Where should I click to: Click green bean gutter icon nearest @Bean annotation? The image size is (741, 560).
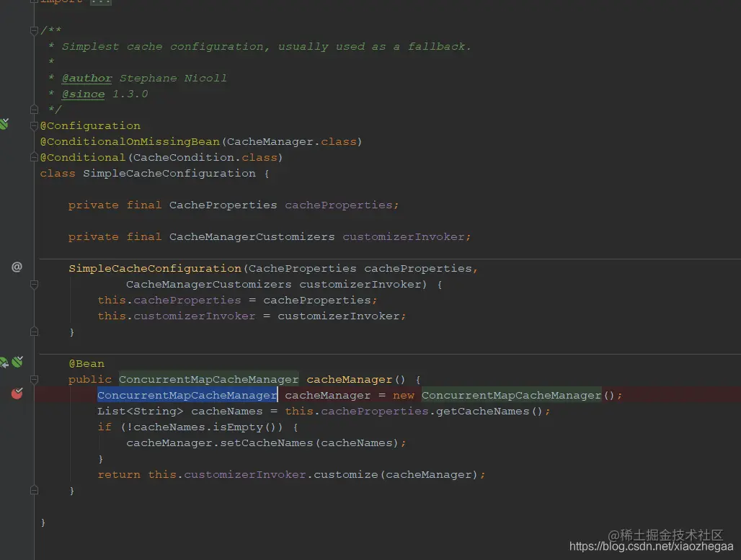17,362
